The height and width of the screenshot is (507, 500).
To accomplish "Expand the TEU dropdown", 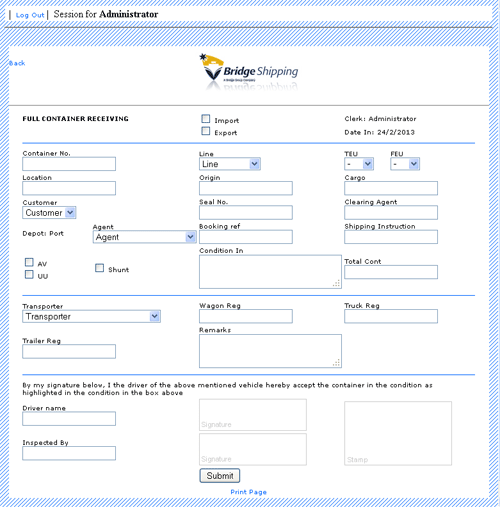I will (359, 164).
